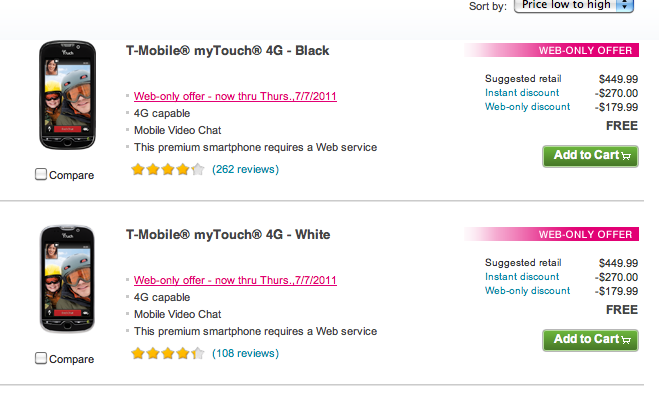Open Web-only discount details for White phone
Image resolution: width=659 pixels, height=399 pixels.
pyautogui.click(x=527, y=291)
